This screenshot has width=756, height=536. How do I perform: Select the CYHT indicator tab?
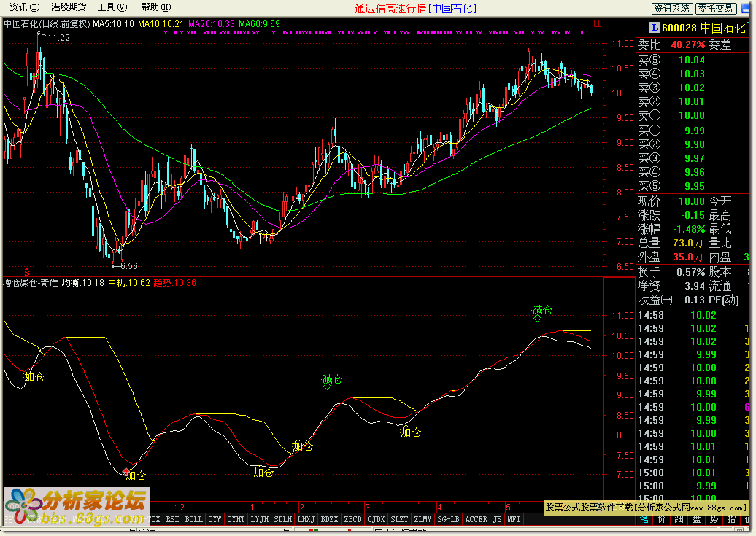pyautogui.click(x=236, y=519)
